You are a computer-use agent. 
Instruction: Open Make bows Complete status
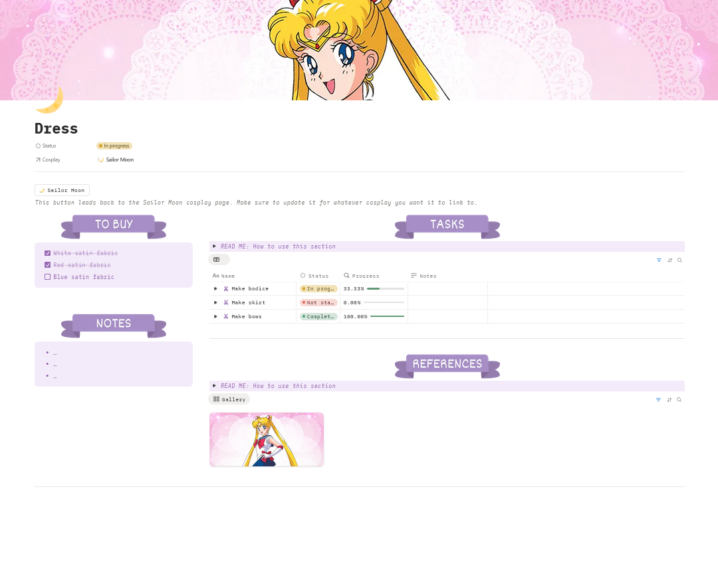(318, 316)
